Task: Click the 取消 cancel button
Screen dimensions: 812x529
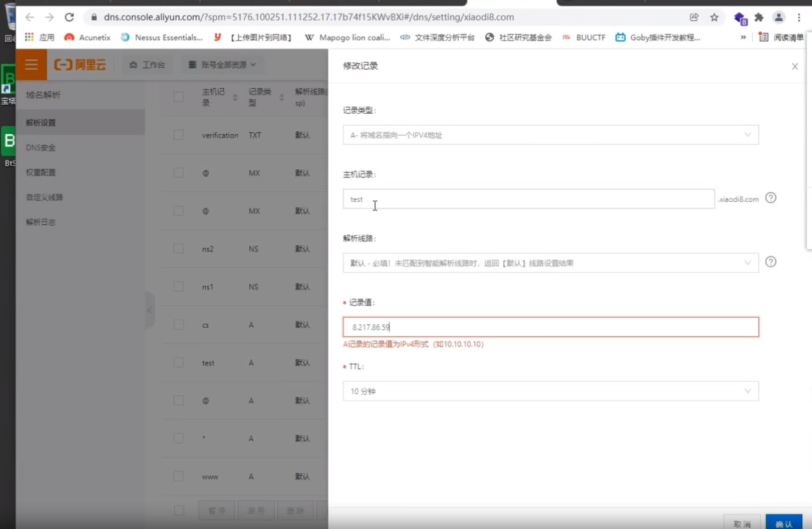Action: coord(742,523)
